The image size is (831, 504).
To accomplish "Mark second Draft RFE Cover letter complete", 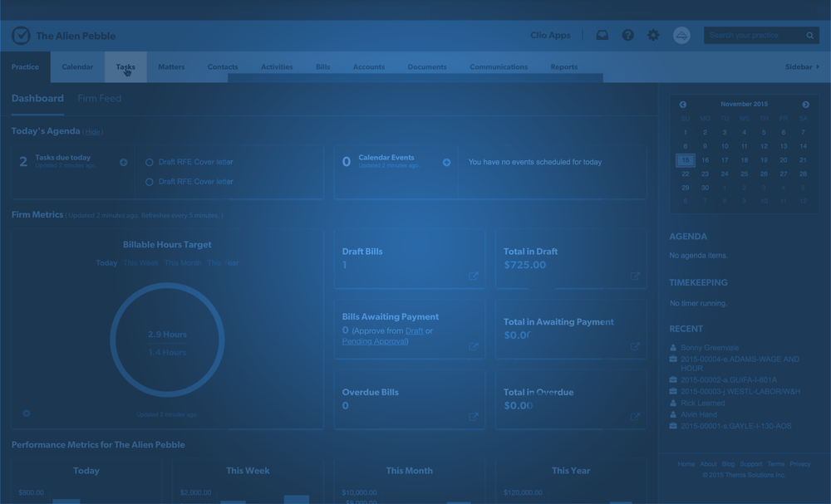I will pyautogui.click(x=150, y=182).
